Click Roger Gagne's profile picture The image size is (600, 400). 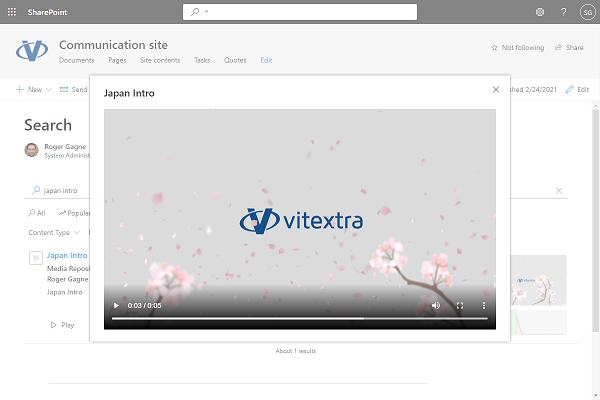pyautogui.click(x=31, y=150)
